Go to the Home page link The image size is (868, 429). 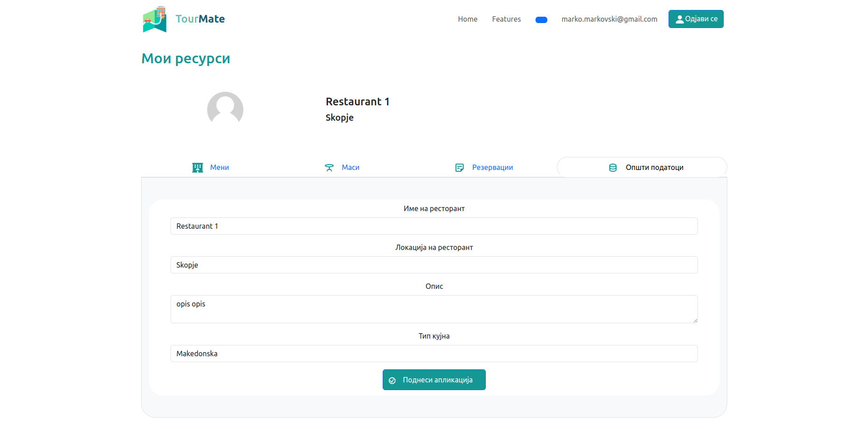pyautogui.click(x=467, y=19)
